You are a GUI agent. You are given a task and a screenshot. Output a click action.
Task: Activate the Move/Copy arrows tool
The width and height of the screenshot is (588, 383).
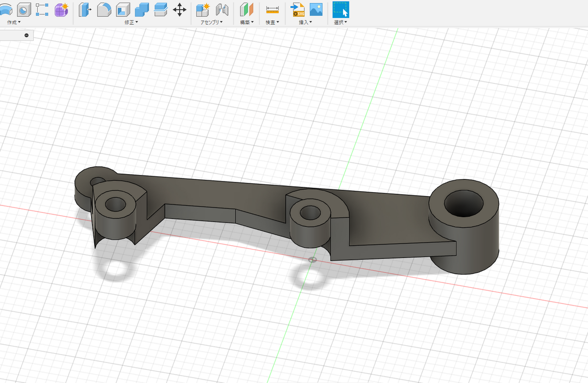pyautogui.click(x=180, y=9)
